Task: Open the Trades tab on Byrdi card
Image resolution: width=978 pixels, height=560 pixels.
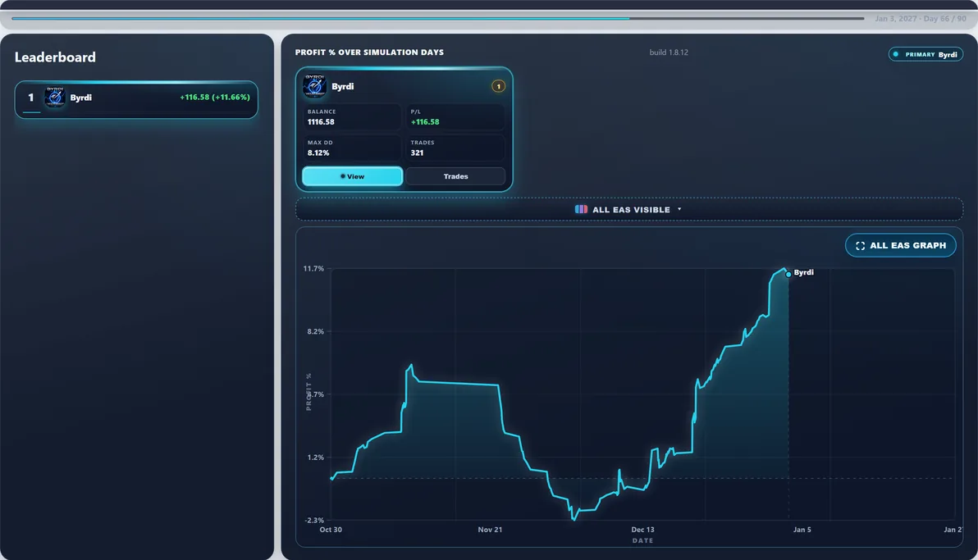Action: 455,176
